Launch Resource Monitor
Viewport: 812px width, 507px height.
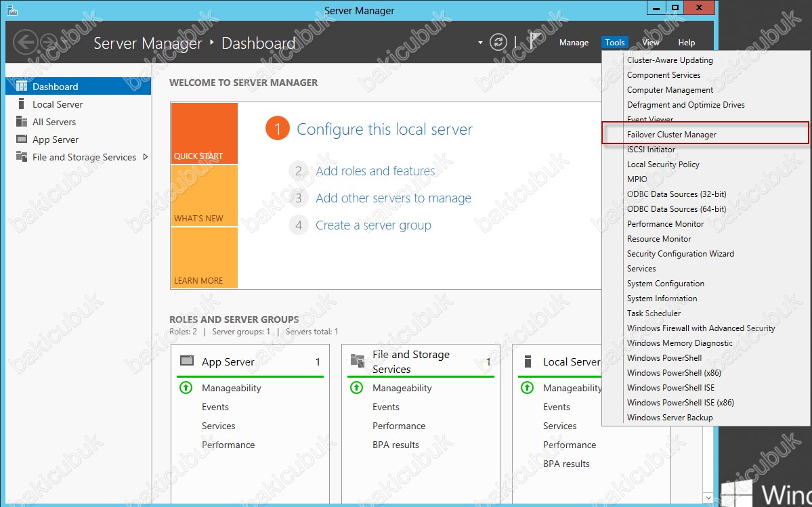[659, 239]
